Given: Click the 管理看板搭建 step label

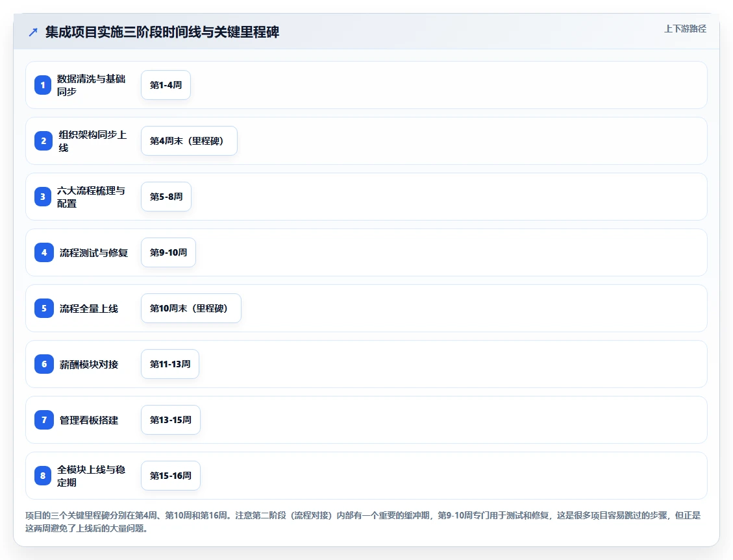Looking at the screenshot, I should [89, 420].
